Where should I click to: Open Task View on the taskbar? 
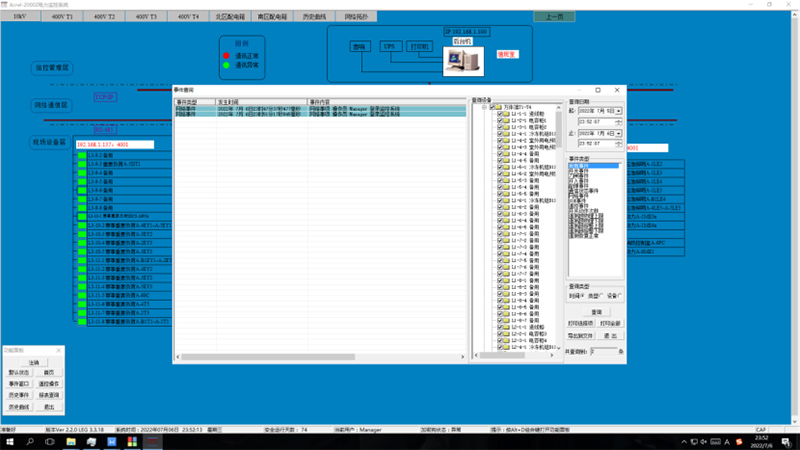(50, 441)
